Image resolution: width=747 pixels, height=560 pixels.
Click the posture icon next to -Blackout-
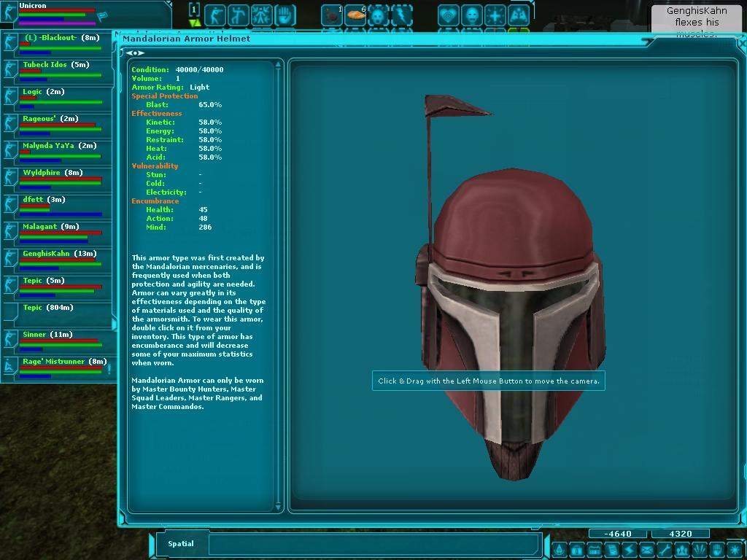(10, 42)
